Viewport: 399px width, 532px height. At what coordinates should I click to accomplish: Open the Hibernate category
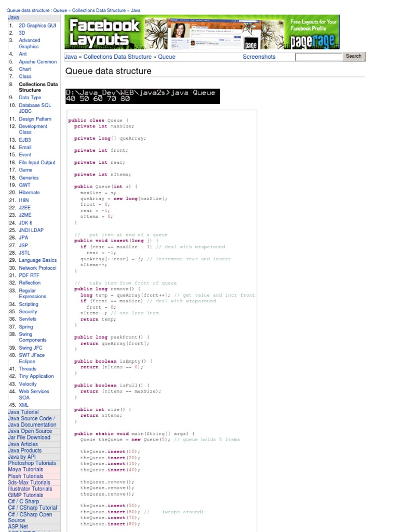(29, 192)
